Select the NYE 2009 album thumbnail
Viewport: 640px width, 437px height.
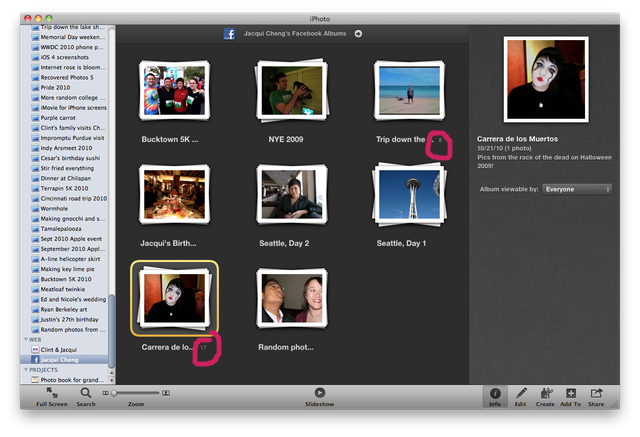(x=291, y=91)
